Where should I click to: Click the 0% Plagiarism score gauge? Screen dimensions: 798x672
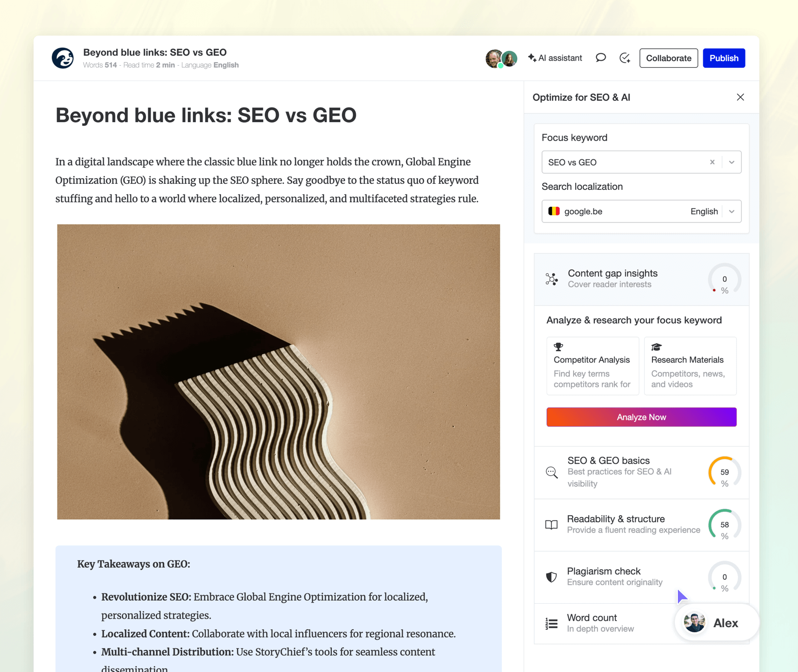point(725,577)
